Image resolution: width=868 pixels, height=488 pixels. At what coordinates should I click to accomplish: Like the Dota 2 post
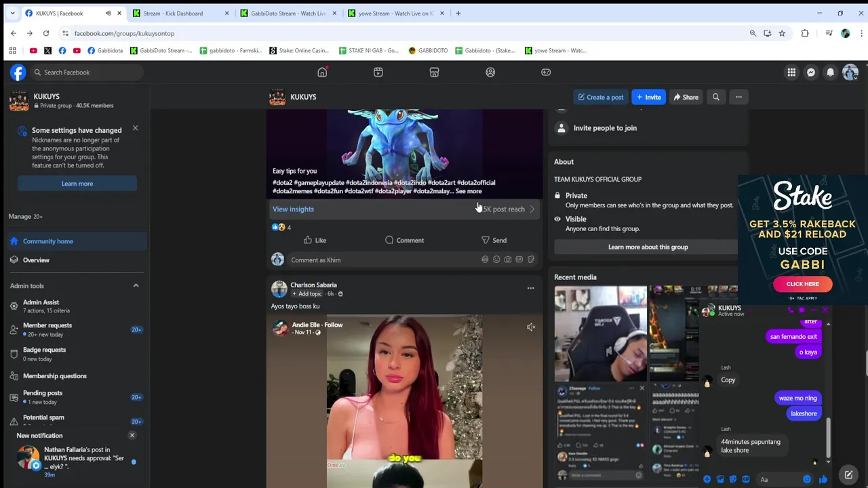click(315, 240)
